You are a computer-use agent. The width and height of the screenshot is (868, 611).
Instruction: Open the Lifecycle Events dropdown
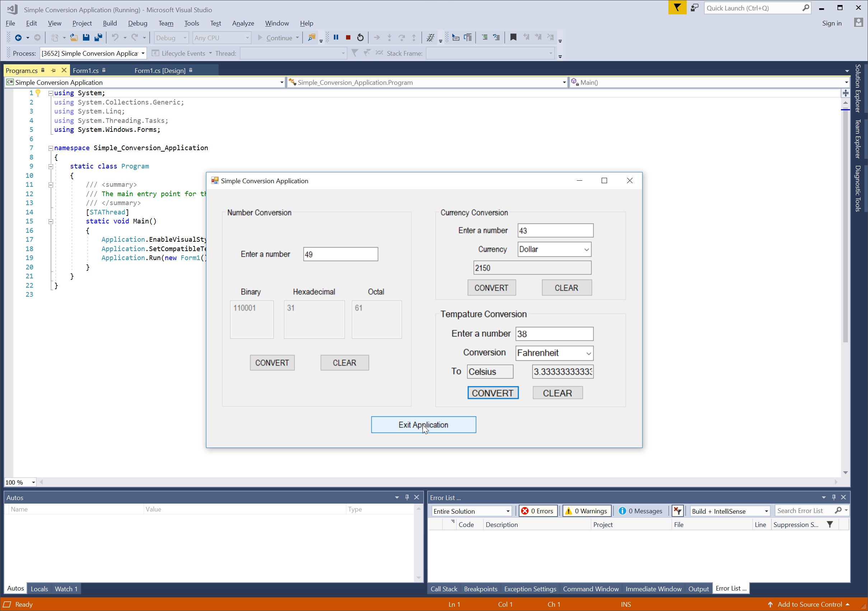(x=182, y=54)
